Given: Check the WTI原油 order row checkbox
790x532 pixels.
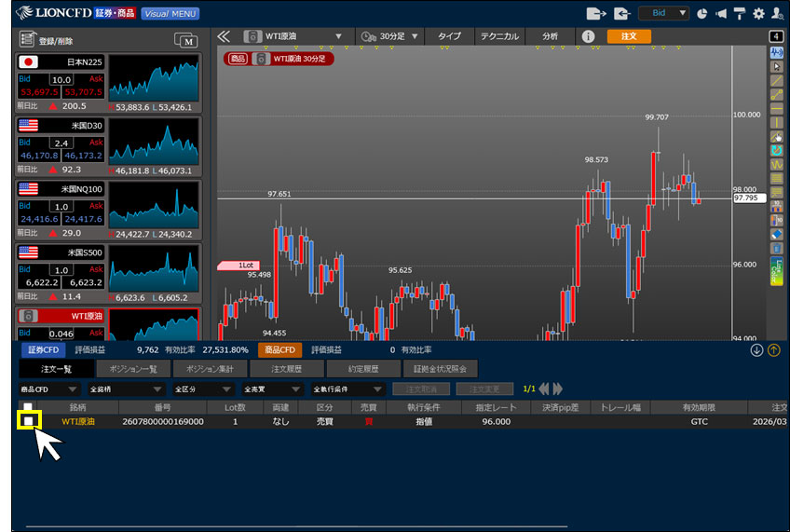Looking at the screenshot, I should (29, 421).
